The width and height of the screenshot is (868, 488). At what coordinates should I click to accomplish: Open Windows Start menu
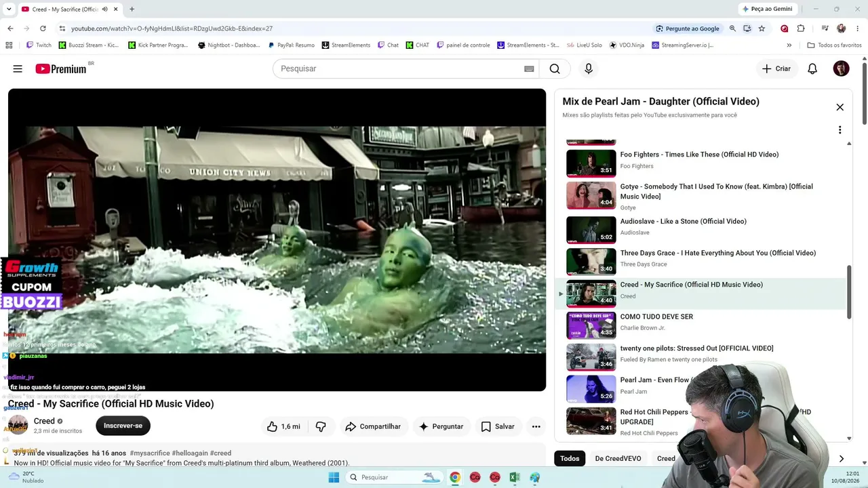pyautogui.click(x=334, y=477)
